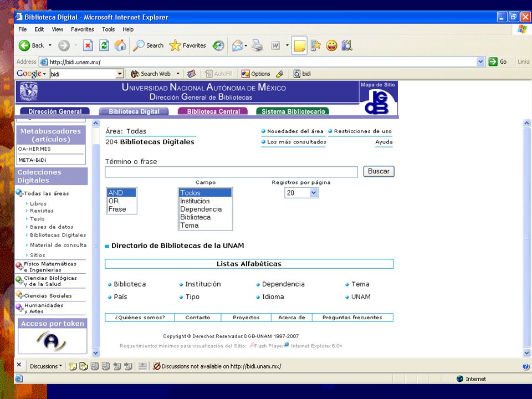Expand Físico Matemáticas e Ingenierías section
532x399 pixels.
(20, 266)
